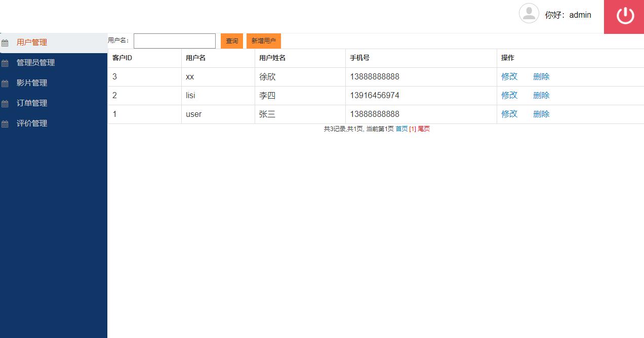Switch to 订单管理 in the sidebar

tap(32, 103)
